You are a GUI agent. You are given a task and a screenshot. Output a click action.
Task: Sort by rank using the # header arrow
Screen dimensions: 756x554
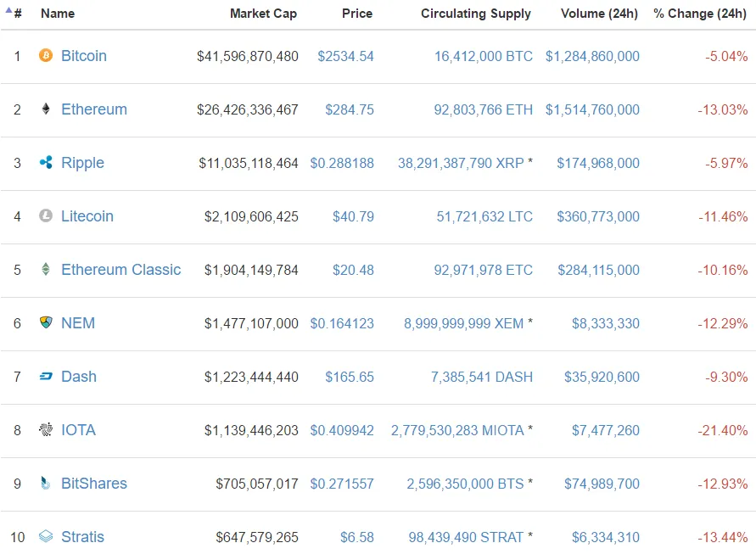8,10
